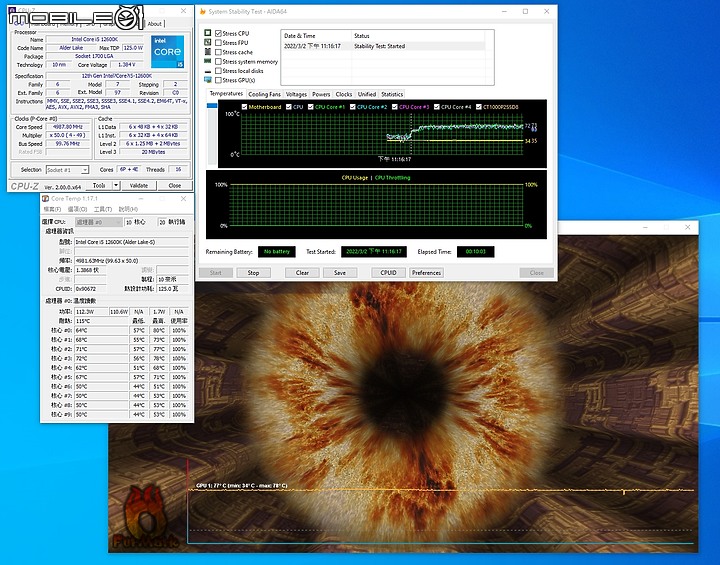Click the disk icon beside Stress local disks
This screenshot has height=565, width=720.
point(208,71)
